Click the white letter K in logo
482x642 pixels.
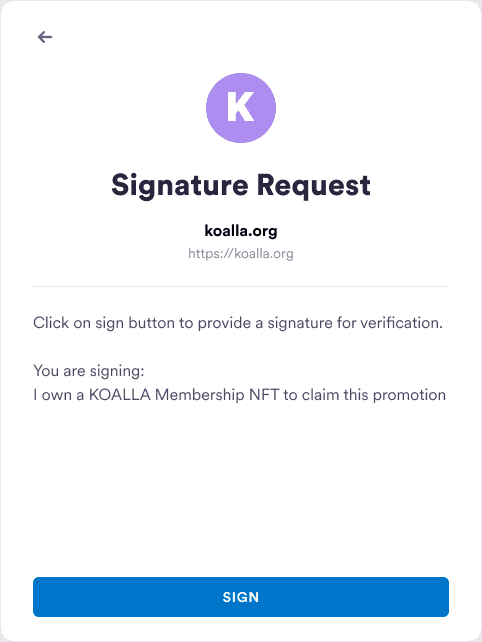pyautogui.click(x=240, y=107)
